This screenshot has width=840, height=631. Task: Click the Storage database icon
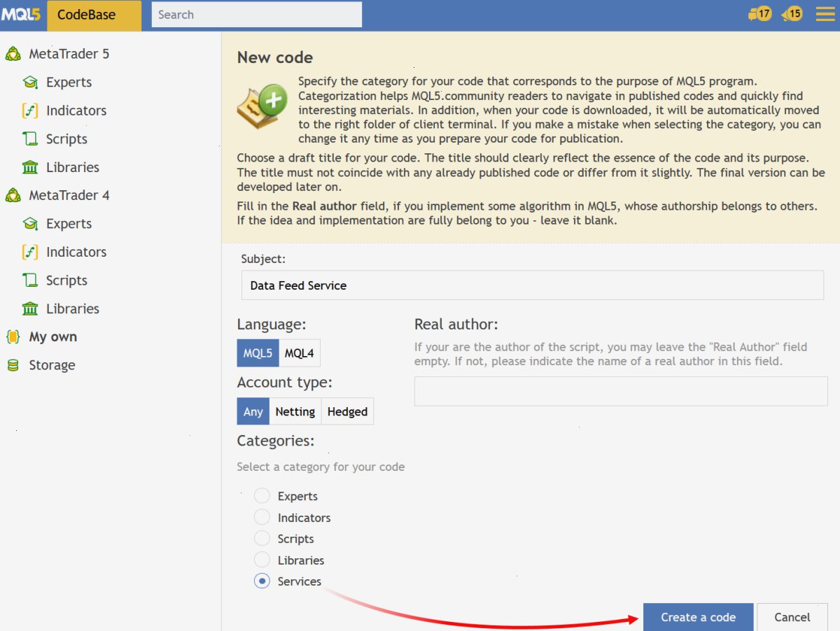point(13,365)
